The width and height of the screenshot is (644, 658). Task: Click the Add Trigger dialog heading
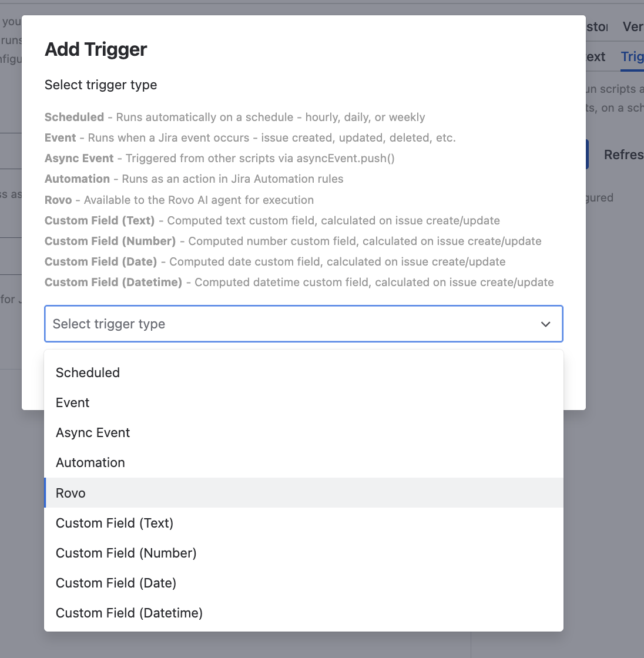96,49
